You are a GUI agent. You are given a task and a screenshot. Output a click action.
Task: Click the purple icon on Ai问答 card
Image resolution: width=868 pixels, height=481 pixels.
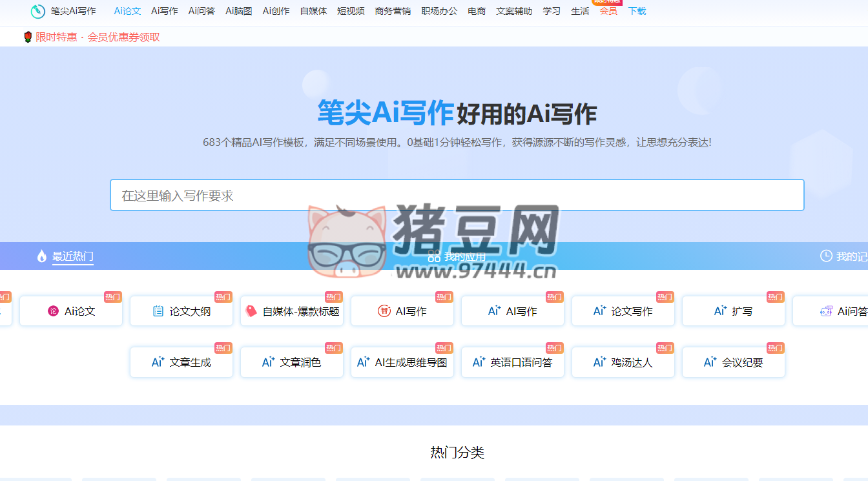pos(826,311)
